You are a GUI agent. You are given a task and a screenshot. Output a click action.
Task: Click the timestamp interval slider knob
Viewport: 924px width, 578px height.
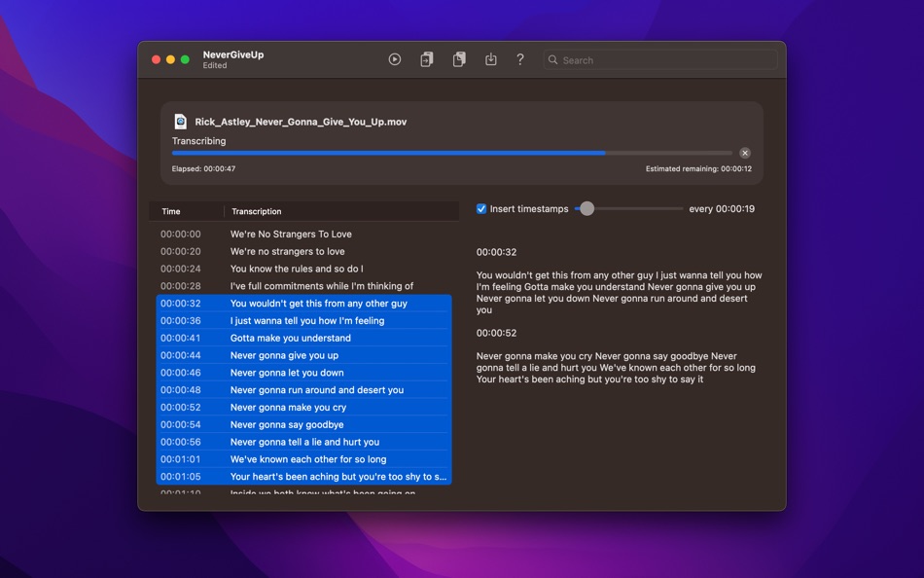pos(586,209)
